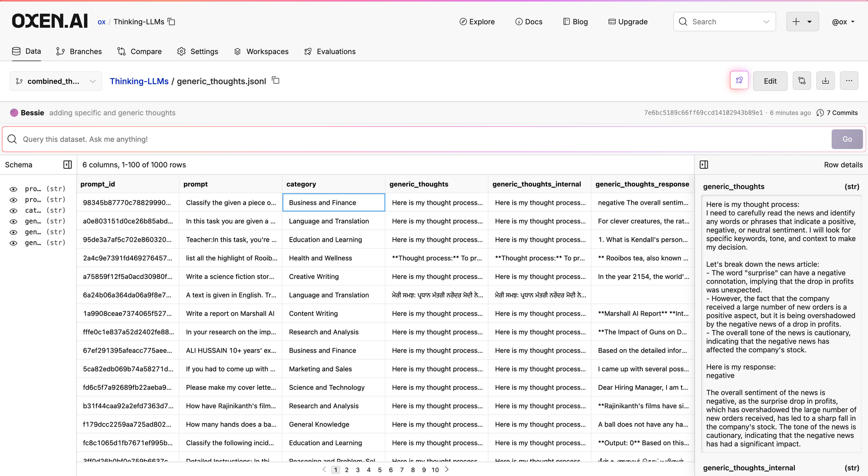Image resolution: width=868 pixels, height=476 pixels.
Task: Hide the cat... category column
Action: [14, 210]
